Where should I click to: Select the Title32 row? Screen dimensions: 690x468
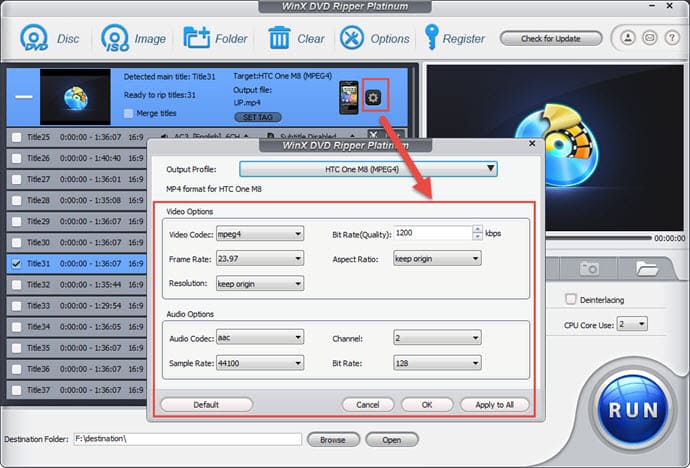tap(77, 285)
